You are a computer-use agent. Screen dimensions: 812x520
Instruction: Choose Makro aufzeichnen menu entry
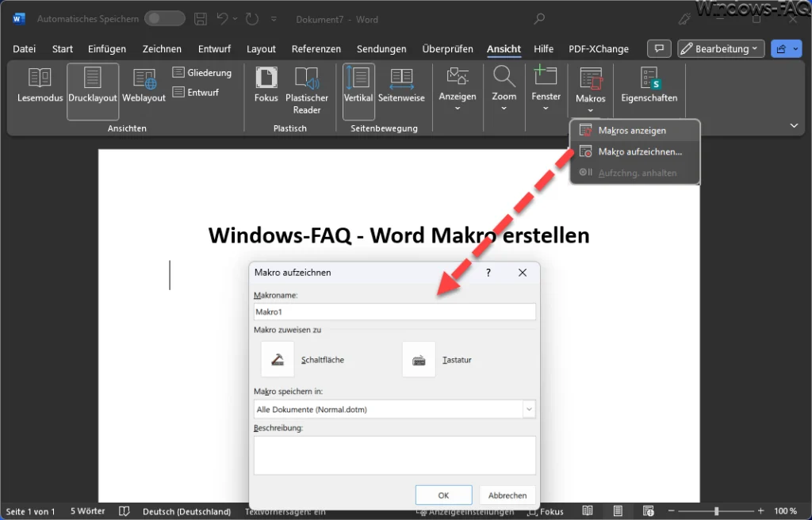(x=635, y=151)
